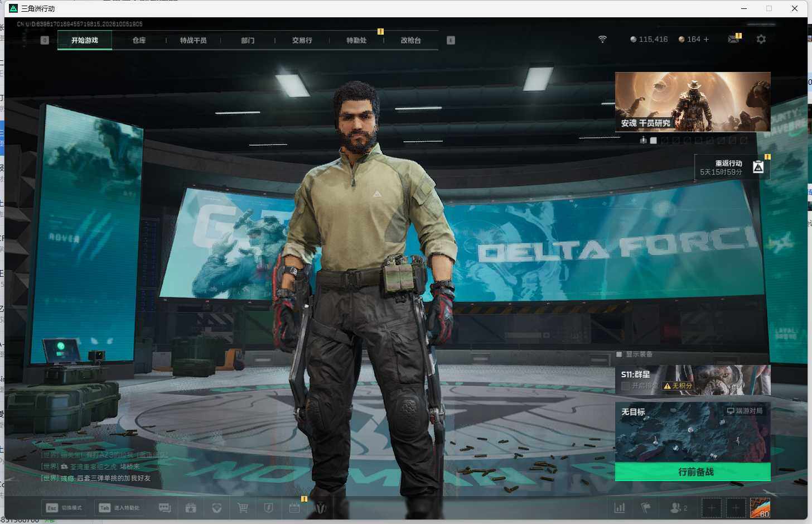The image size is (812, 524).
Task: Open the mail inbox icon
Action: click(733, 39)
